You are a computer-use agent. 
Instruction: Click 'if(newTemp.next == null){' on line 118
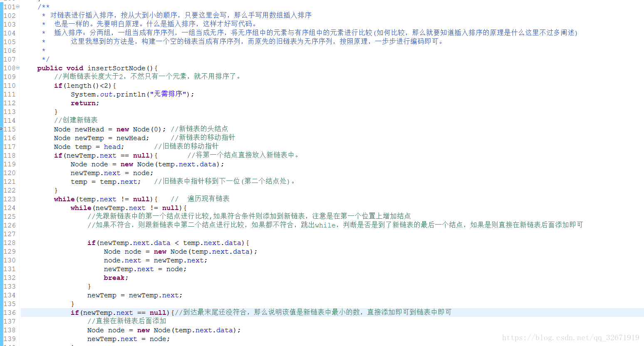[106, 156]
